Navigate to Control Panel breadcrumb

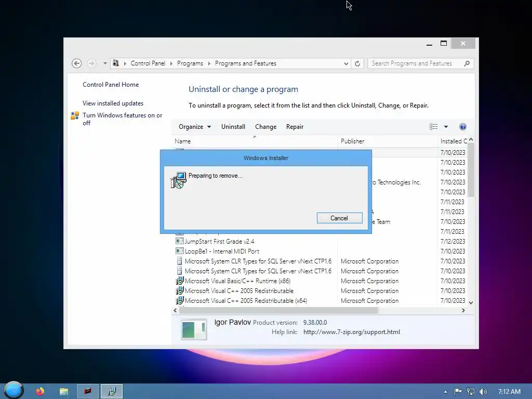coord(148,63)
